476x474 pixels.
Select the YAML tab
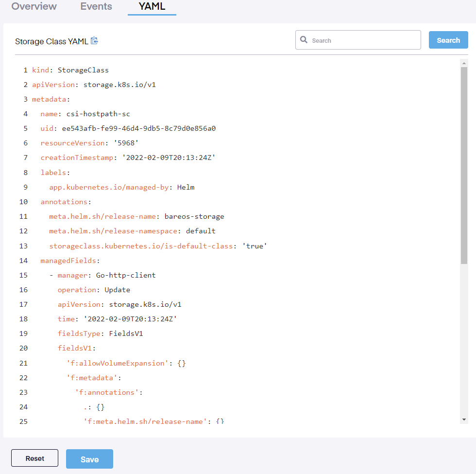tap(152, 7)
